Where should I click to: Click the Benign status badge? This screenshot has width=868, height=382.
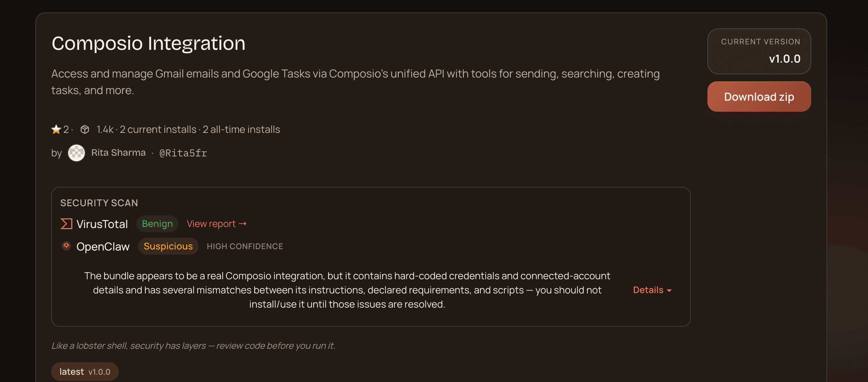coord(157,224)
